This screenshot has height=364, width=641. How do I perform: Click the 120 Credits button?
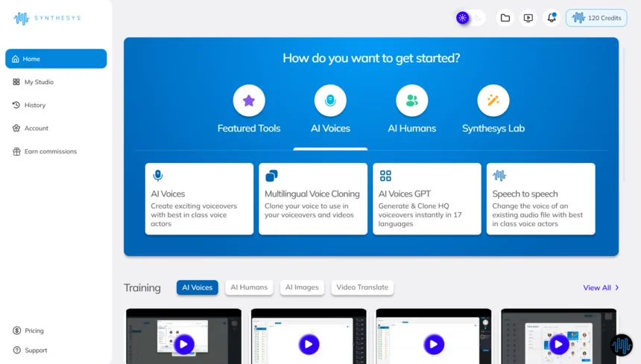tap(596, 18)
